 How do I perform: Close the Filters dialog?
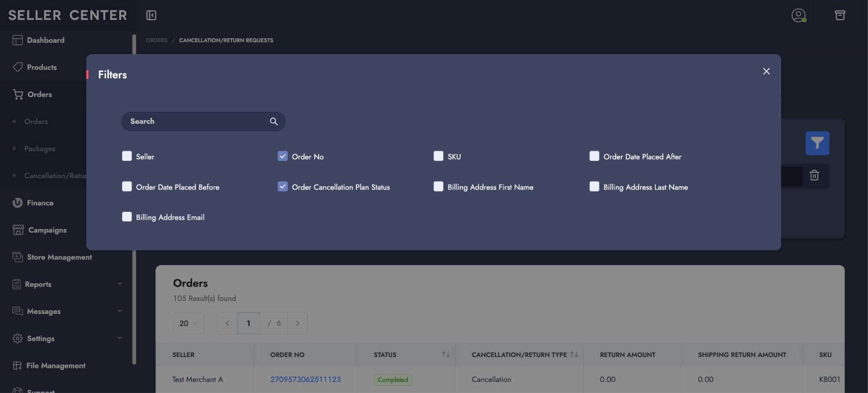(766, 71)
